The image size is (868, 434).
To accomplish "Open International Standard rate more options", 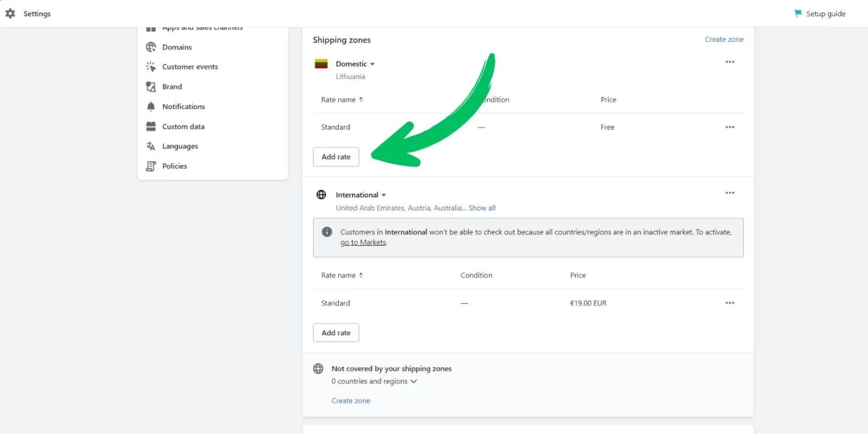I will click(x=730, y=303).
